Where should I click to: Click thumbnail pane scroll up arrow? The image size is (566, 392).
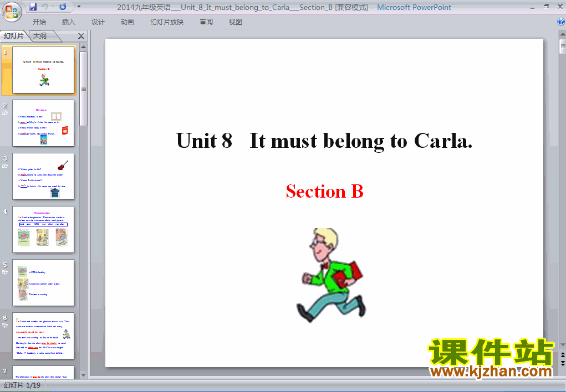coord(83,47)
